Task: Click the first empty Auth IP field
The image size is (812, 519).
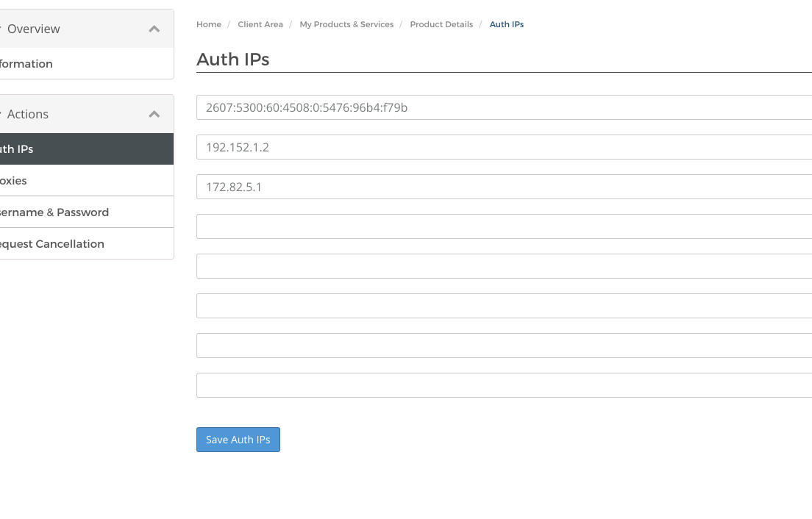Action: click(504, 226)
